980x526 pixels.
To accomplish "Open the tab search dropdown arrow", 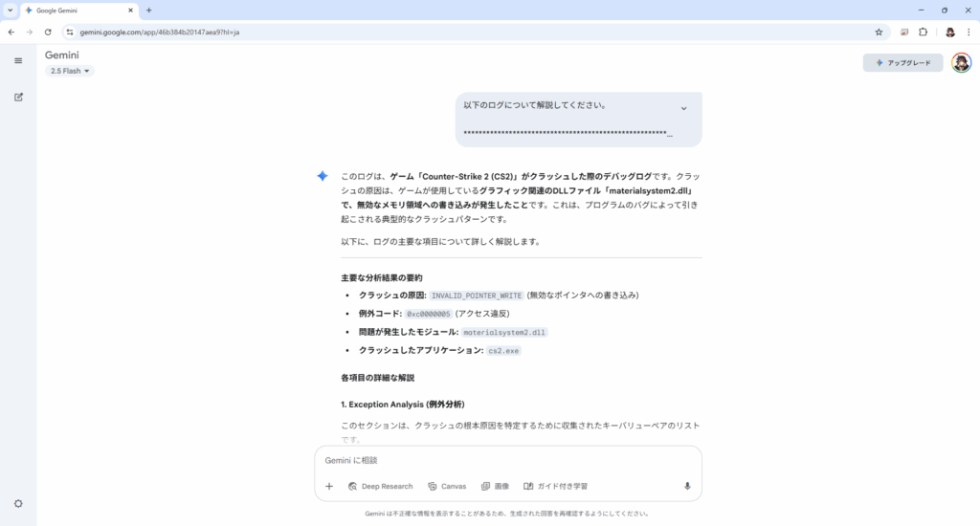I will 10,10.
